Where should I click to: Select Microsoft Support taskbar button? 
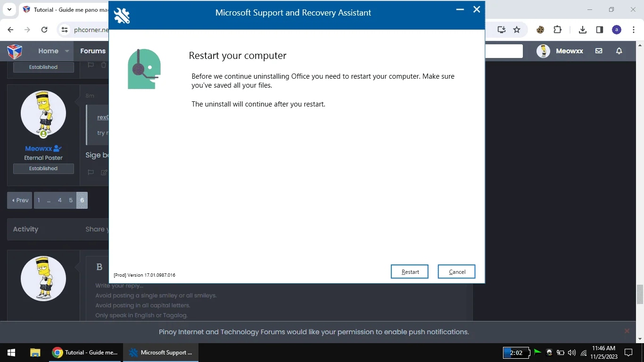(161, 353)
